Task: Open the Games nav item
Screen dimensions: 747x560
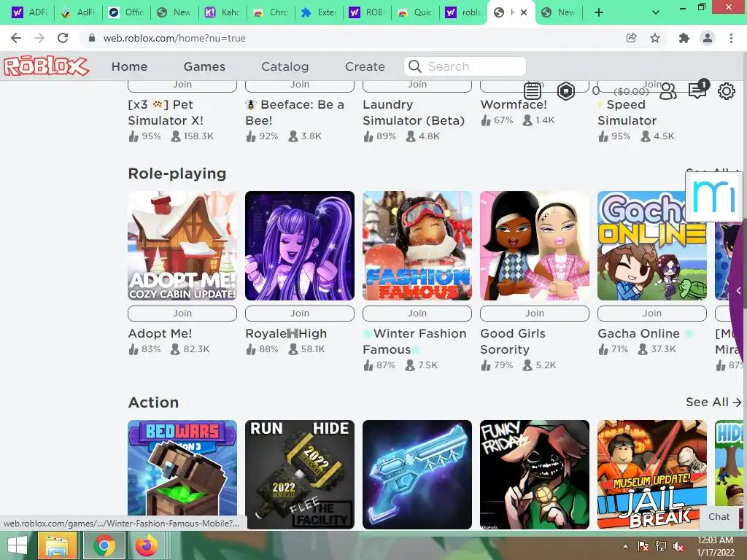Action: pos(204,66)
